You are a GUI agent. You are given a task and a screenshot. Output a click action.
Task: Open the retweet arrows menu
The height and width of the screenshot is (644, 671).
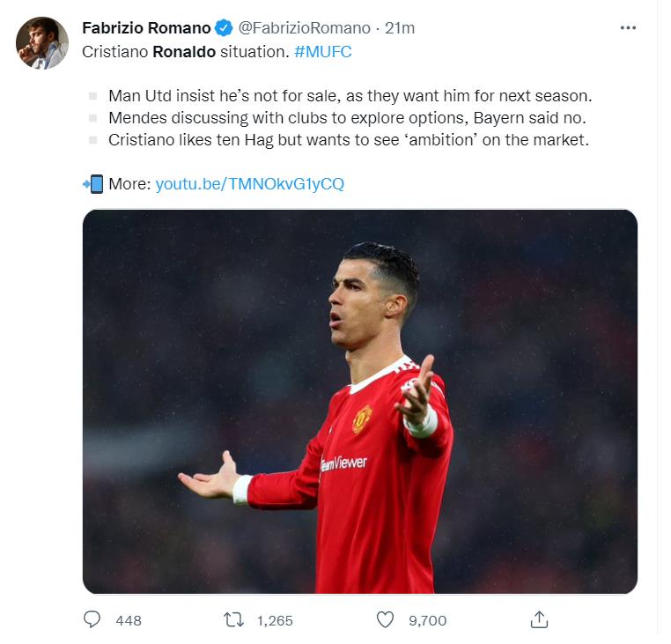tap(233, 620)
